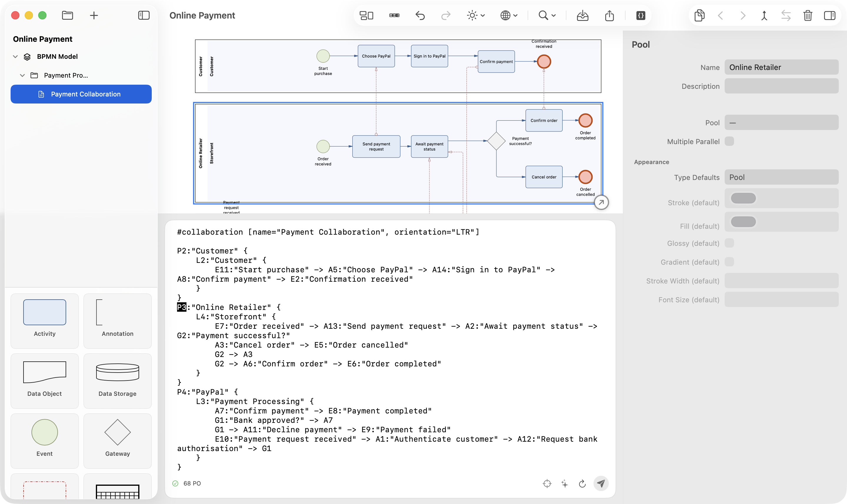847x504 pixels.
Task: Select the Choose PayPal activity
Action: pos(376,56)
